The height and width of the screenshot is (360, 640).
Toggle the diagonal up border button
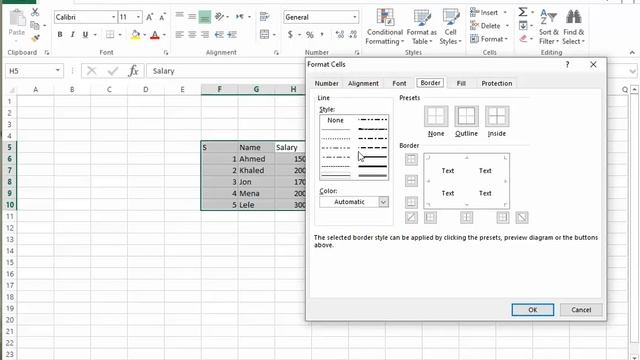point(411,218)
